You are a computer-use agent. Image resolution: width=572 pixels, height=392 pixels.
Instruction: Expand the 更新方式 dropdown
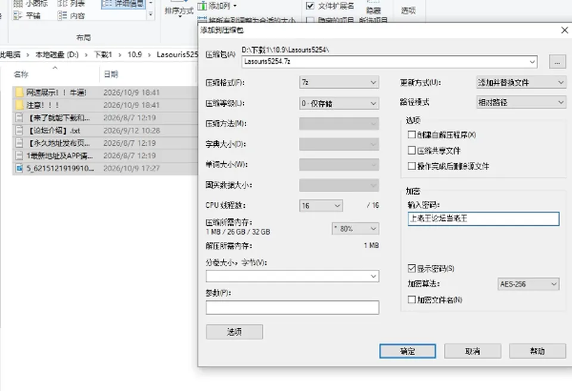521,82
